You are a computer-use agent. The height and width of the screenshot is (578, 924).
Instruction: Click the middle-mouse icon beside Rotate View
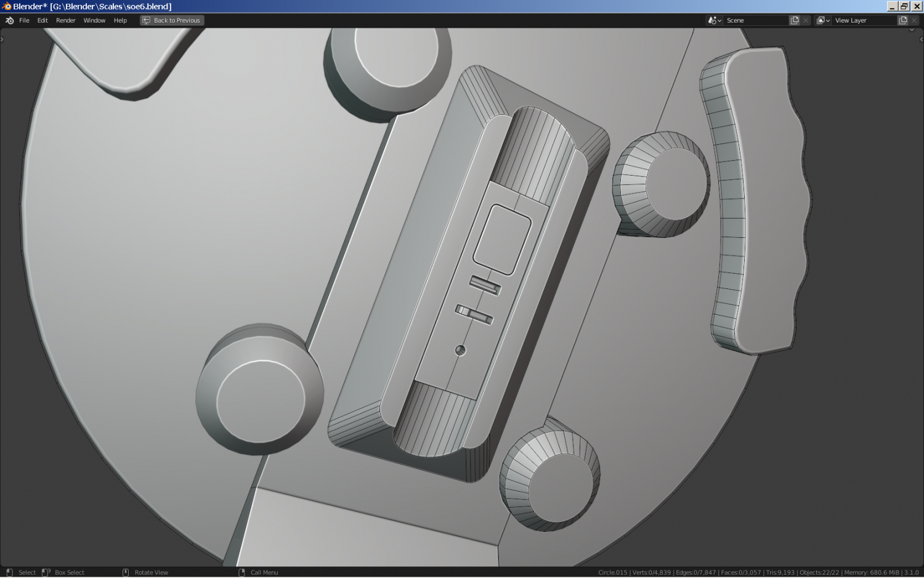(126, 572)
